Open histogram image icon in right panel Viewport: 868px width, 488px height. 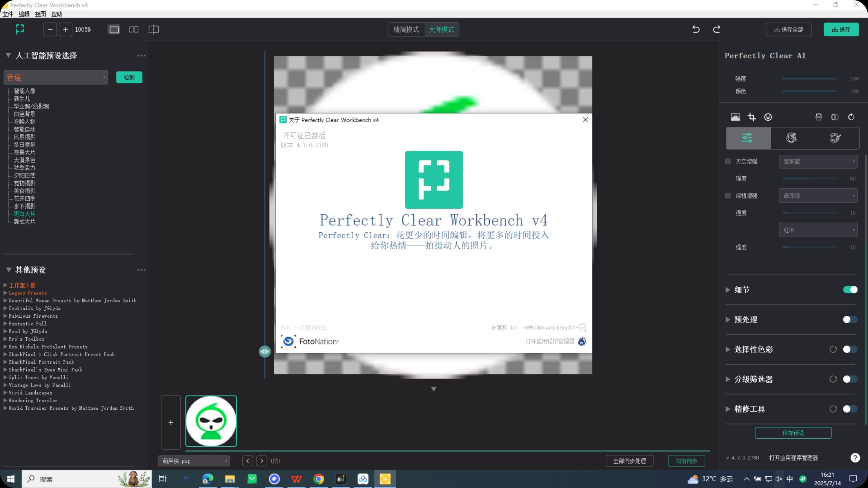click(735, 117)
